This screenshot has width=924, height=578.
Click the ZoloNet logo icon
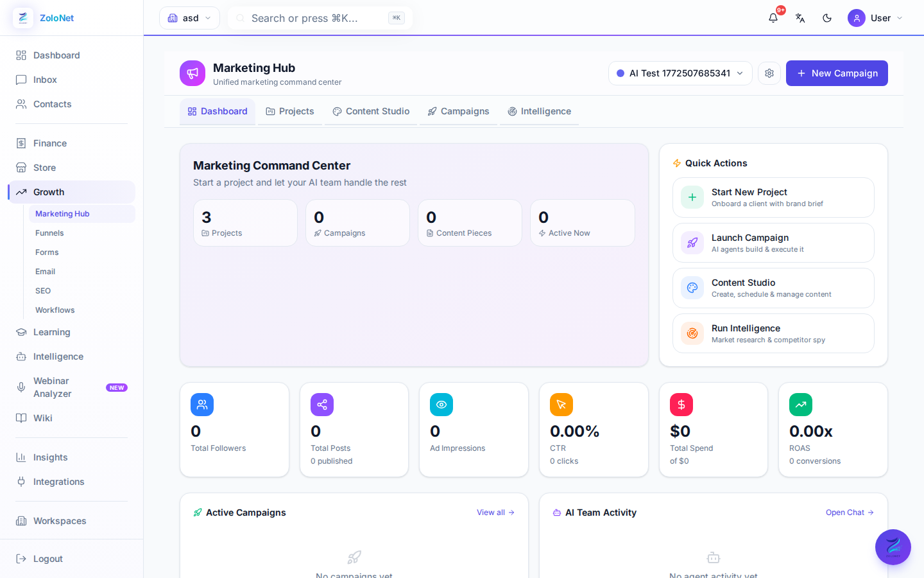pyautogui.click(x=23, y=18)
